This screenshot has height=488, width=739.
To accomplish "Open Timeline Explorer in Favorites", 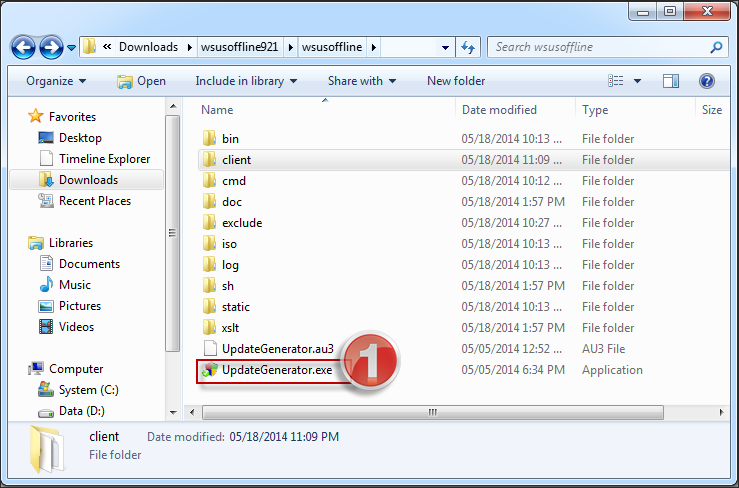I will click(105, 159).
